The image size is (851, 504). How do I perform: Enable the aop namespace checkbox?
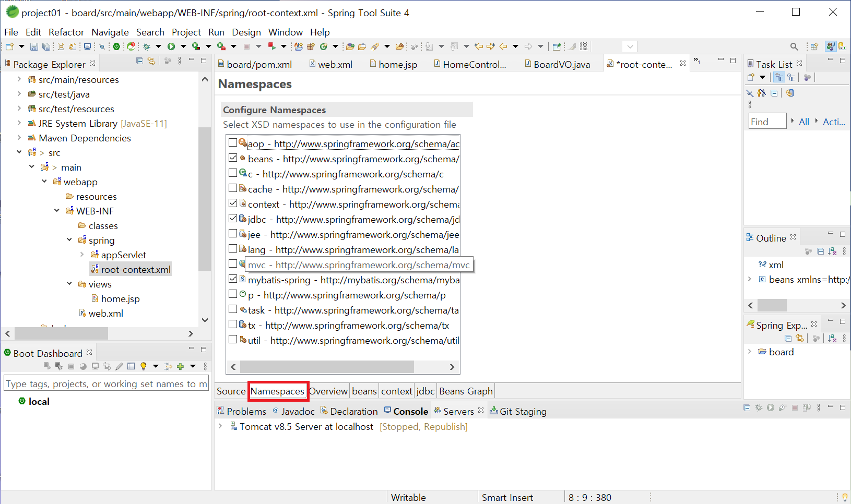click(233, 142)
